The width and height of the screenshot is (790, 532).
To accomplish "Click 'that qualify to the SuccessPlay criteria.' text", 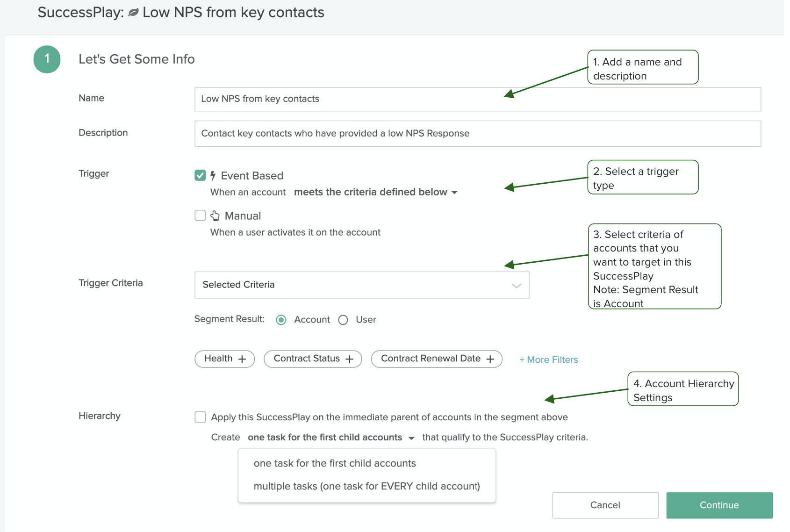I will click(x=505, y=438).
